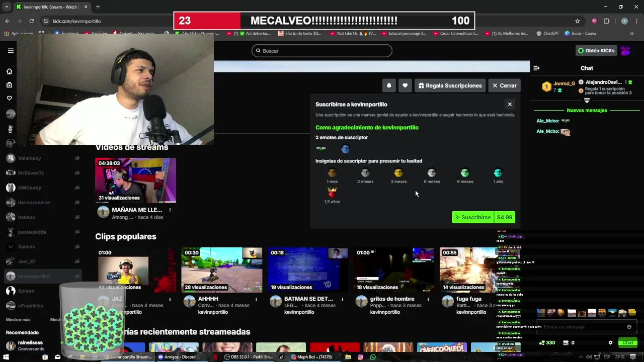644x362 pixels.
Task: Click Mostrar más in the sidebar
Action: [18, 320]
